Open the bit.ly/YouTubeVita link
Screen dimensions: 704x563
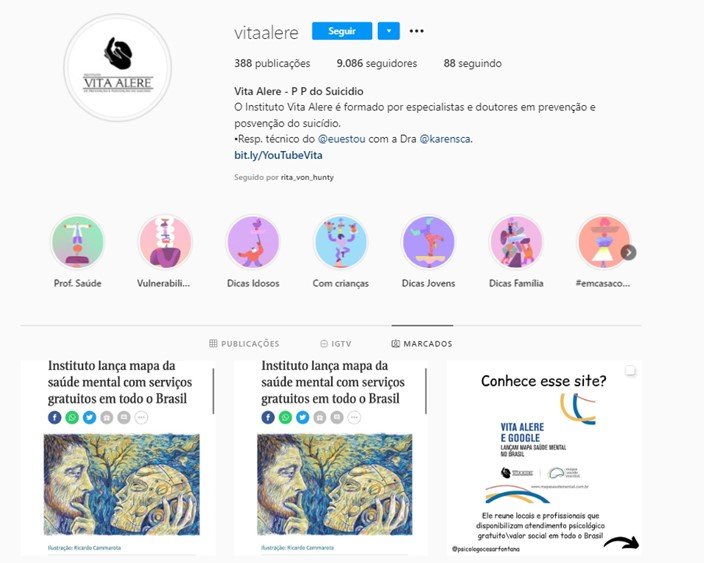point(278,155)
